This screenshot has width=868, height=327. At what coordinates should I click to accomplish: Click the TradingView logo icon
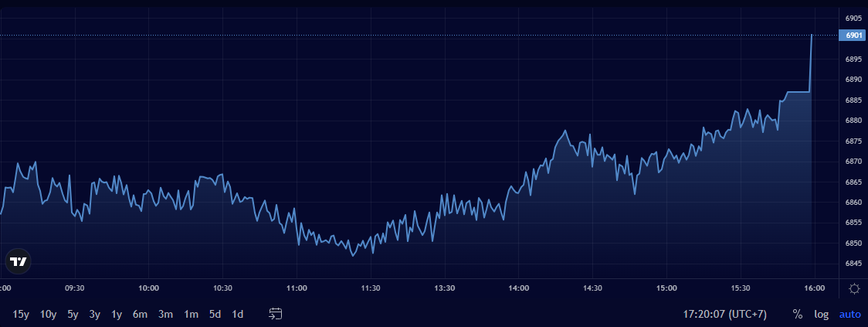18,261
